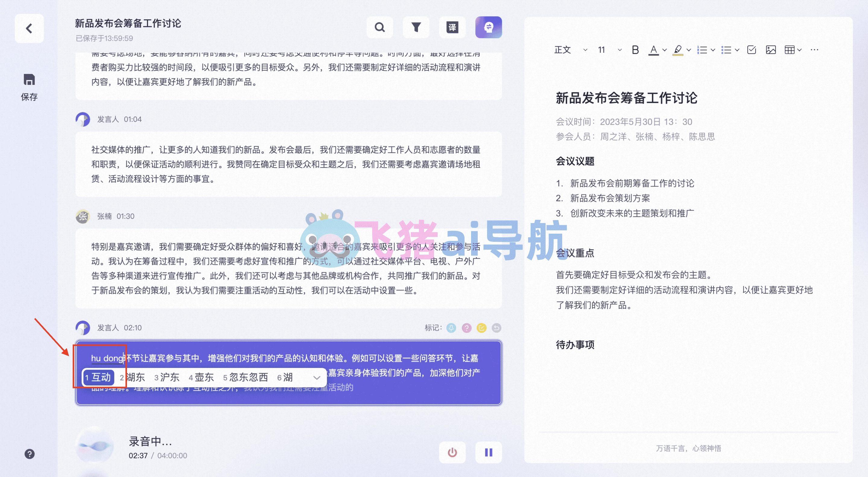
Task: Select IME candidate 3 沪东
Action: 167,377
